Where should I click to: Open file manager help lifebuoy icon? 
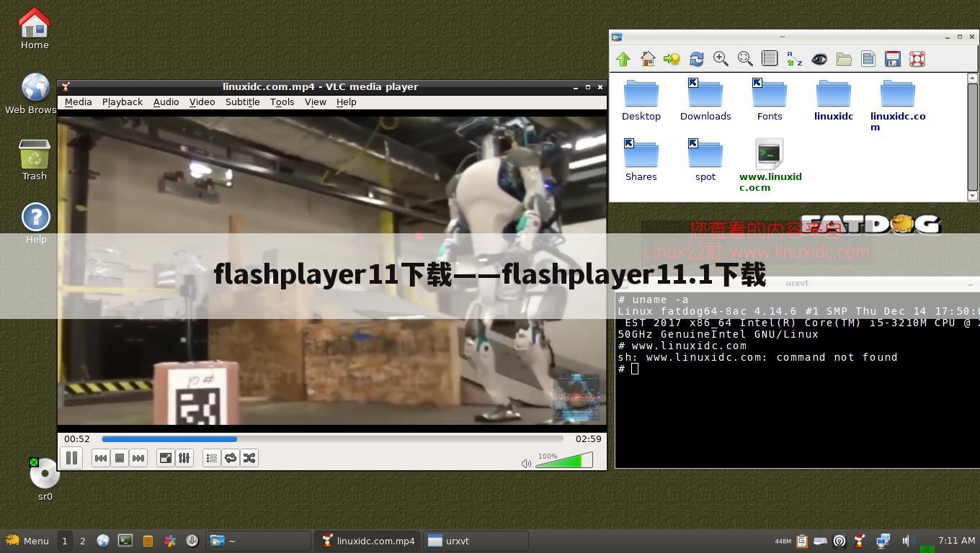(917, 59)
